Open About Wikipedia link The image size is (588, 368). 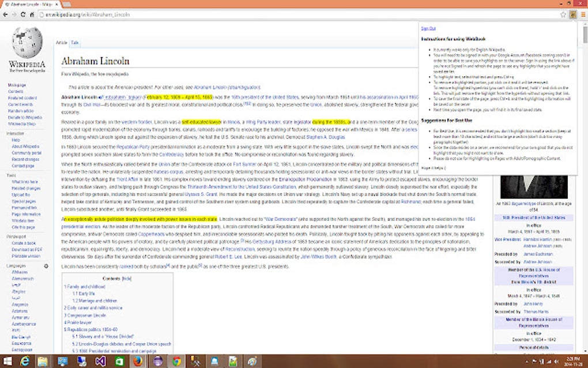pos(25,147)
